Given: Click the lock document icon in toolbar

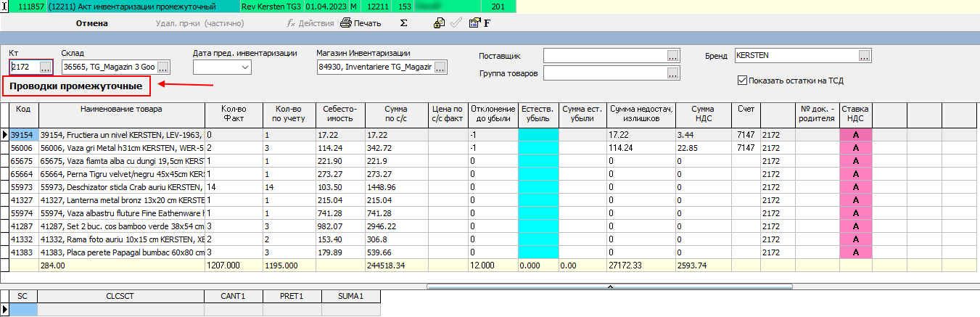Looking at the screenshot, I should pyautogui.click(x=439, y=23).
